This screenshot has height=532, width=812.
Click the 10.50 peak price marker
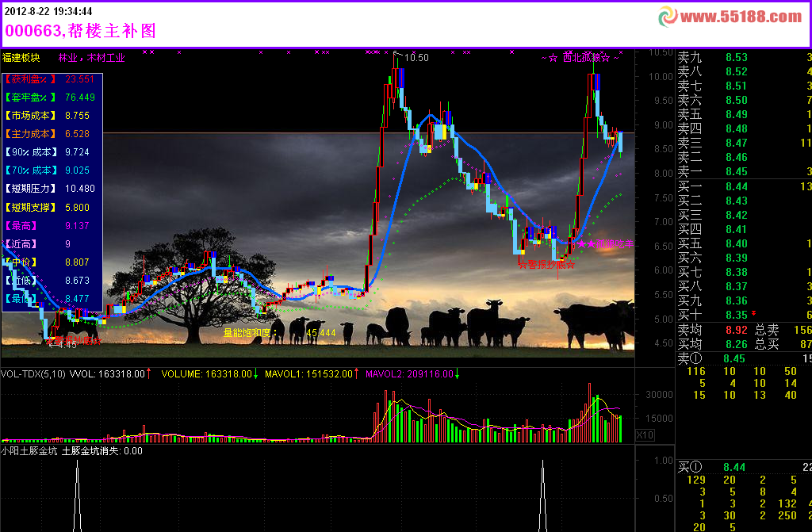416,58
